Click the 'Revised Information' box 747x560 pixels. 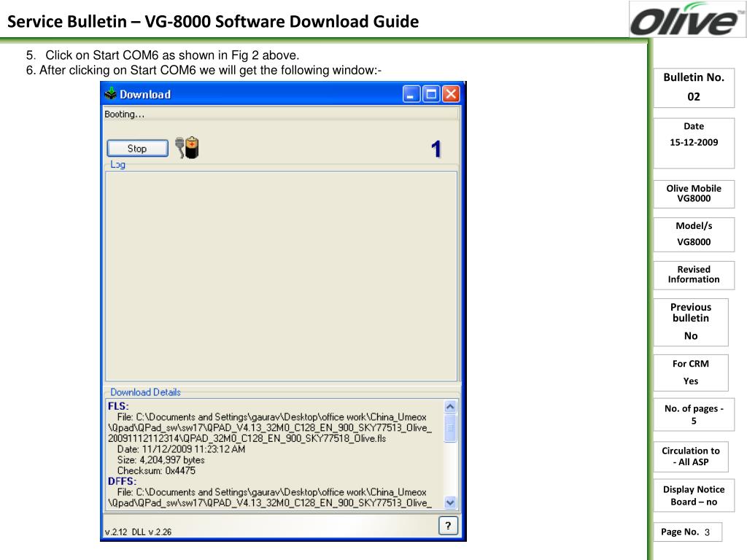point(694,275)
